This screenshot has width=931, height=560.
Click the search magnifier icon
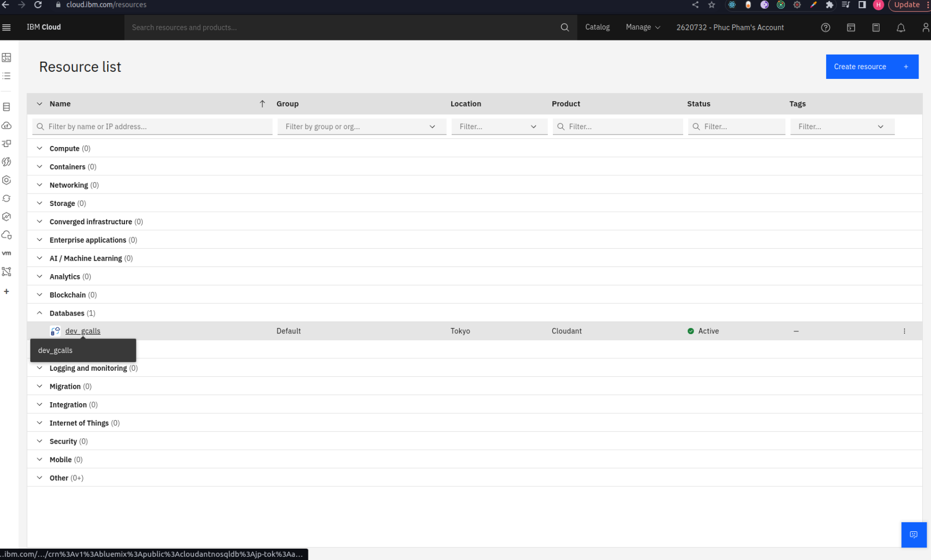565,28
